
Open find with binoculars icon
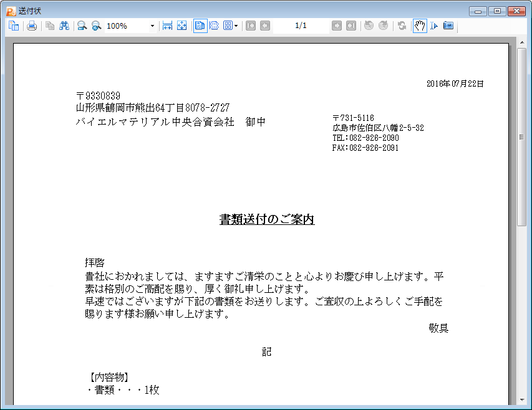(64, 26)
